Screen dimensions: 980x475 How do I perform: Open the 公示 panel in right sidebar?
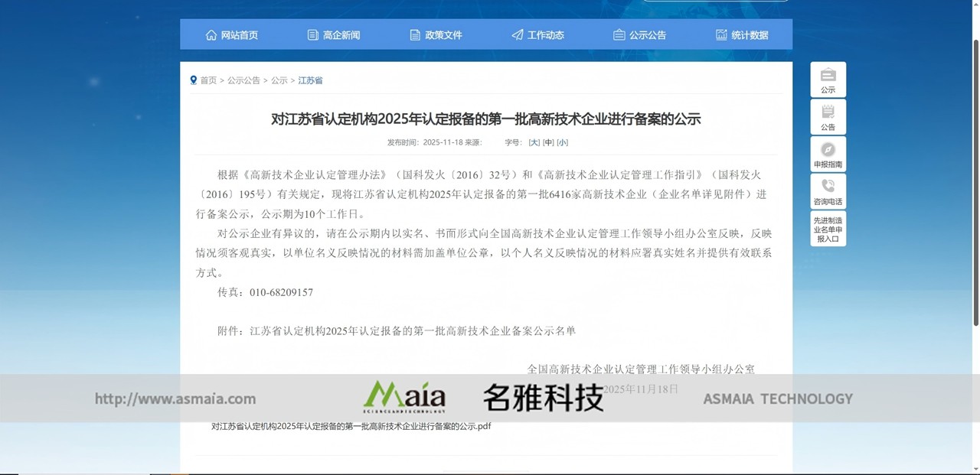click(828, 79)
